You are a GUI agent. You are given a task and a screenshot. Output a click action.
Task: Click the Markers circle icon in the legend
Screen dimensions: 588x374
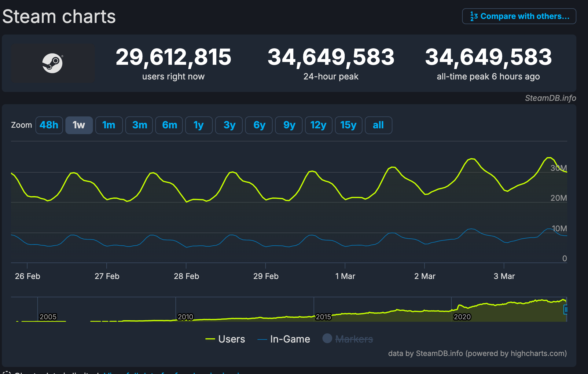pos(328,339)
